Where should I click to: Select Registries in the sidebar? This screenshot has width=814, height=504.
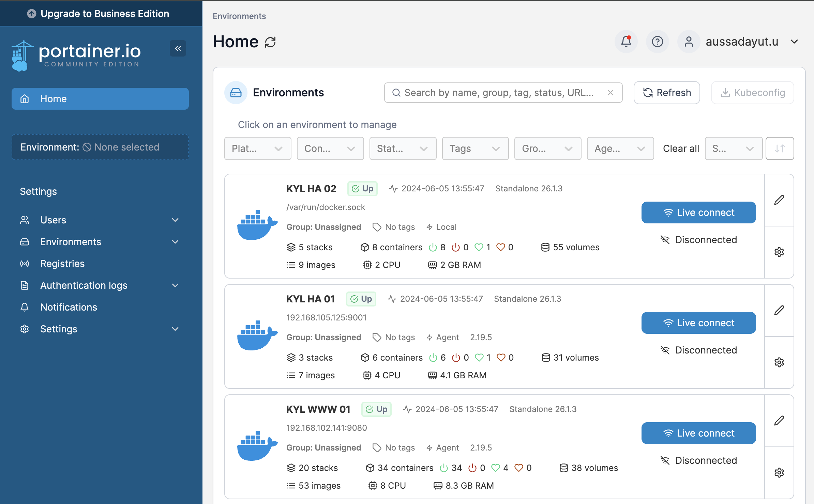click(x=62, y=264)
